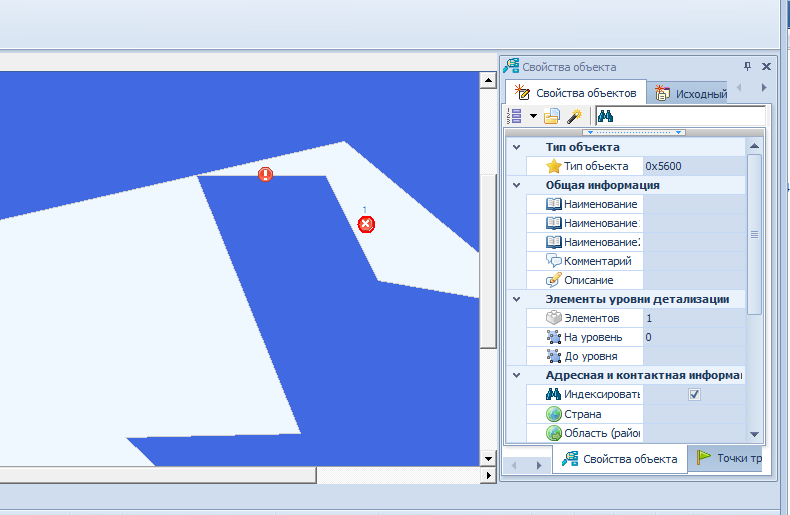Image resolution: width=790 pixels, height=515 pixels.
Task: Click the categorized sort icon in properties toolbar
Action: [x=515, y=116]
